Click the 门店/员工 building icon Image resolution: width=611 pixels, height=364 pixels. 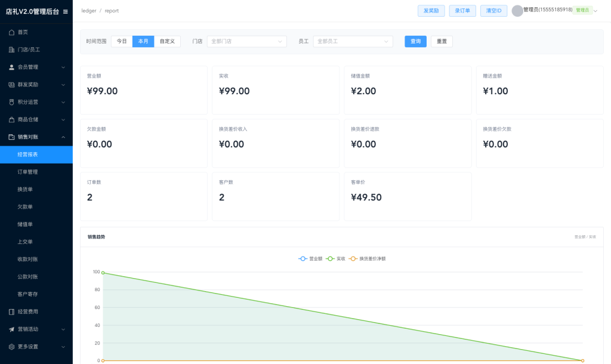pos(12,50)
